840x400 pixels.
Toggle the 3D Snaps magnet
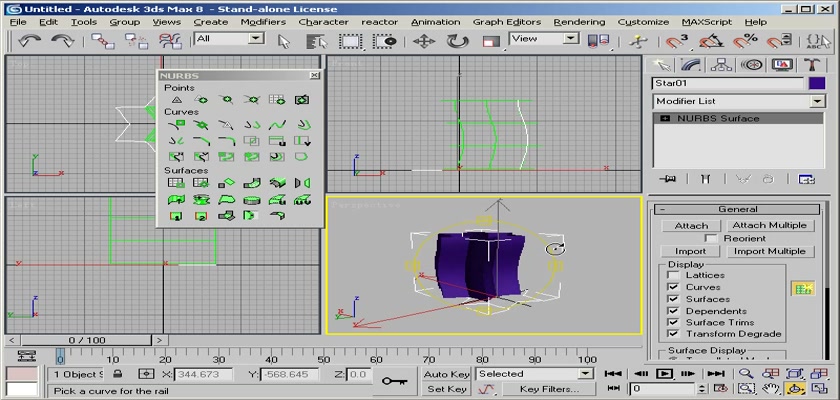tap(676, 41)
